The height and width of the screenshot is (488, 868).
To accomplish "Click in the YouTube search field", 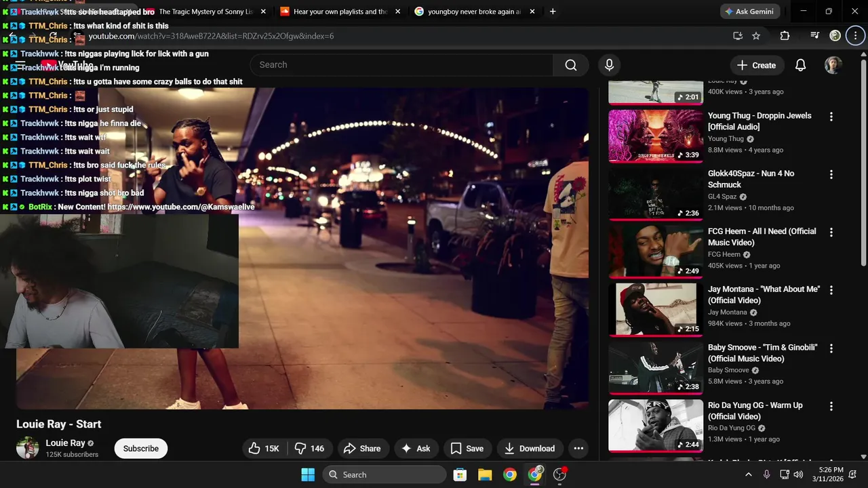I will tap(401, 65).
